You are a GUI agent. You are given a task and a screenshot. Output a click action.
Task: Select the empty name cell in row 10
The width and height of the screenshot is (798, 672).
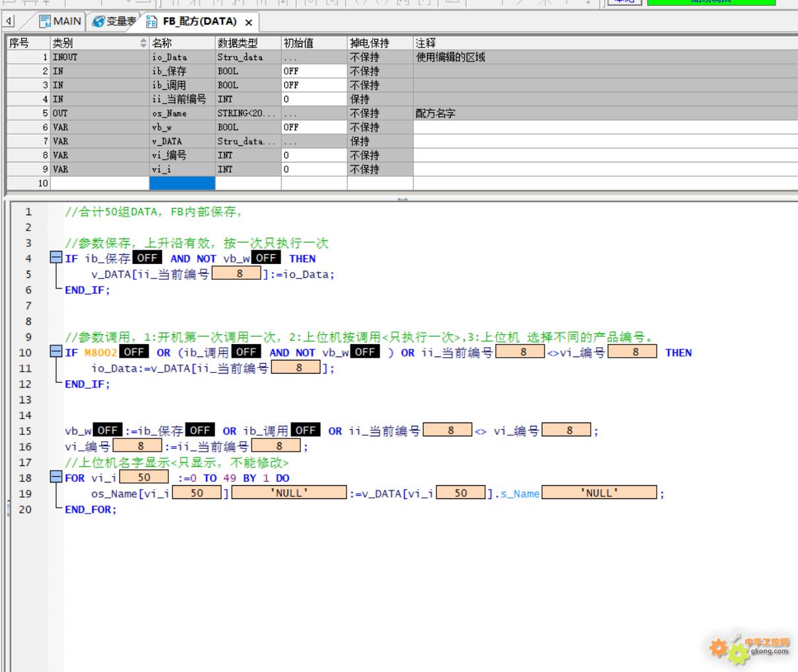(182, 183)
